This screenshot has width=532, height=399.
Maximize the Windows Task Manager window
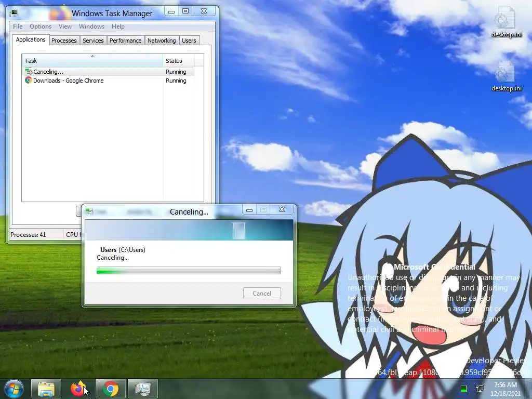(x=185, y=11)
